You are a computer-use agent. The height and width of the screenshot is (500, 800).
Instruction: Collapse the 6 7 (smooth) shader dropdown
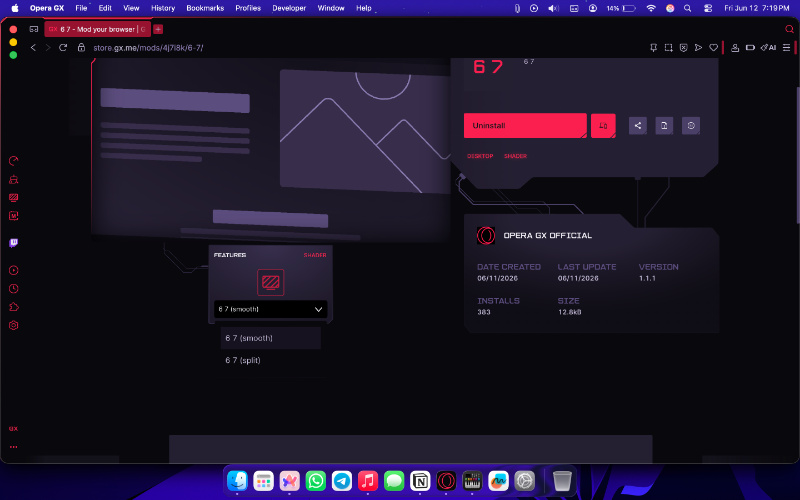pos(270,309)
